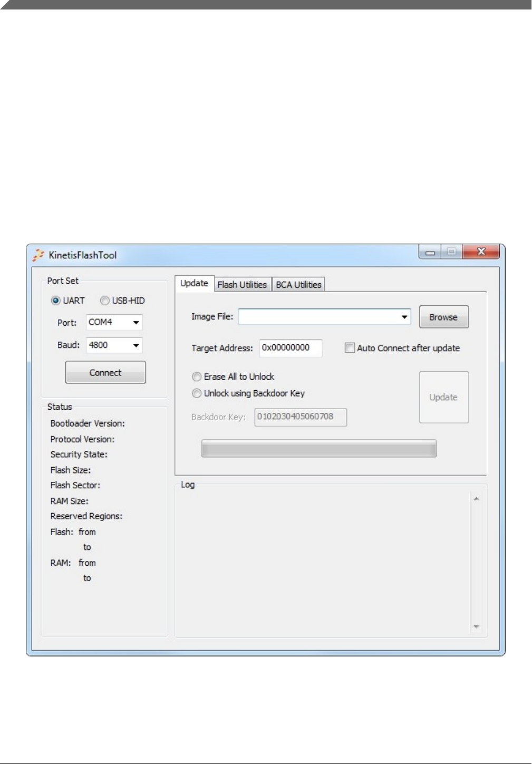Click the Flash Size status label
The image size is (532, 764).
pos(71,470)
